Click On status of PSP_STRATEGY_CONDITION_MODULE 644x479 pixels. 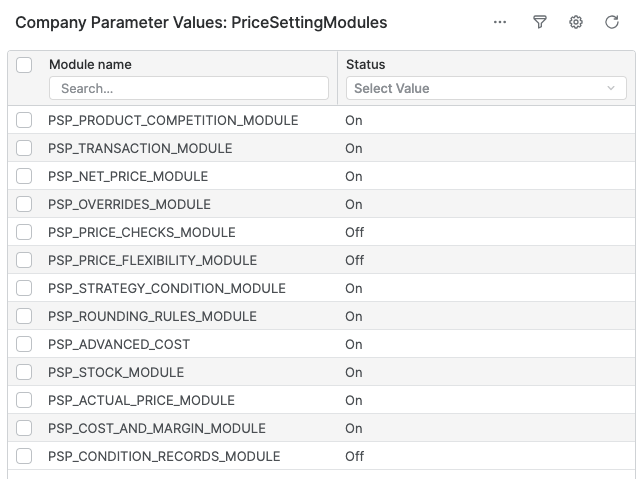(354, 288)
